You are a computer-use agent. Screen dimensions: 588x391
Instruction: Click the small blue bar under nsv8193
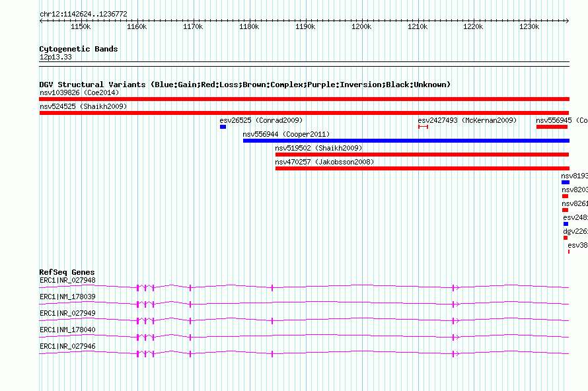(566, 182)
